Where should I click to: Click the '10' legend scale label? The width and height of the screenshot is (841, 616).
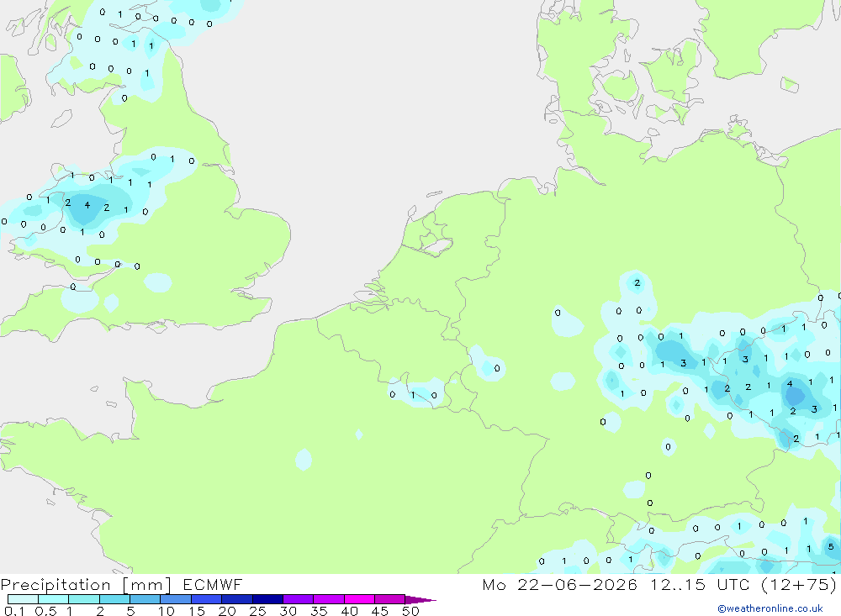[167, 611]
